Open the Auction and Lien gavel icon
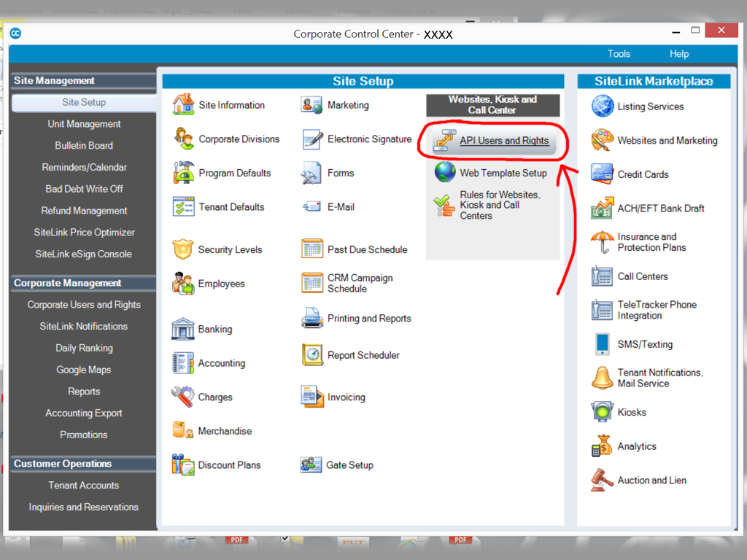 point(602,481)
